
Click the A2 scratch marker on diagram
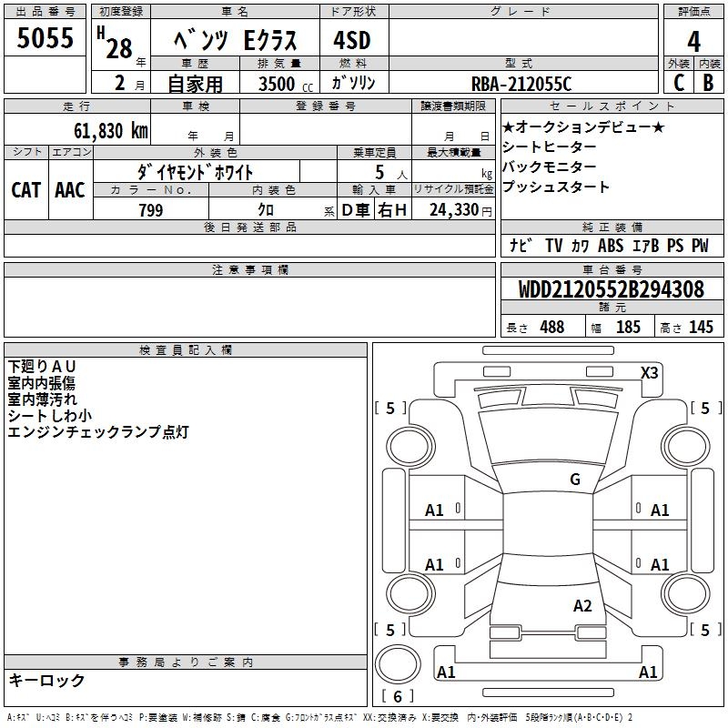click(582, 606)
